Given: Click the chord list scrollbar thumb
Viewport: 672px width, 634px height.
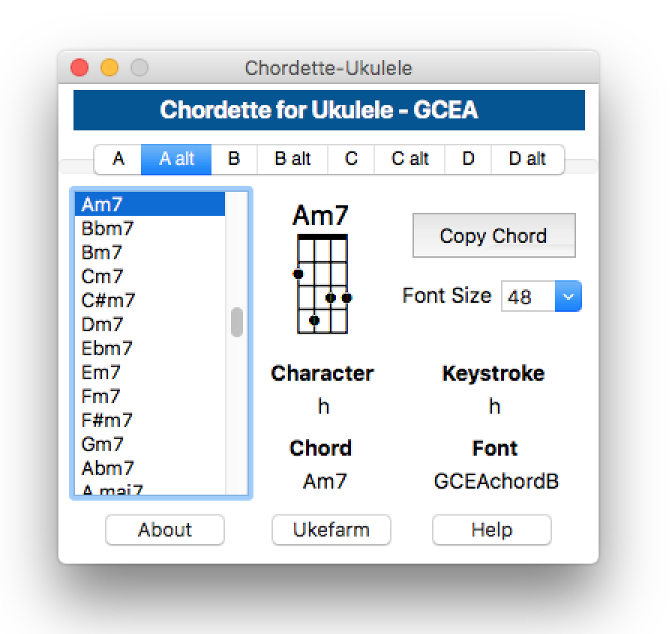Looking at the screenshot, I should 237,322.
